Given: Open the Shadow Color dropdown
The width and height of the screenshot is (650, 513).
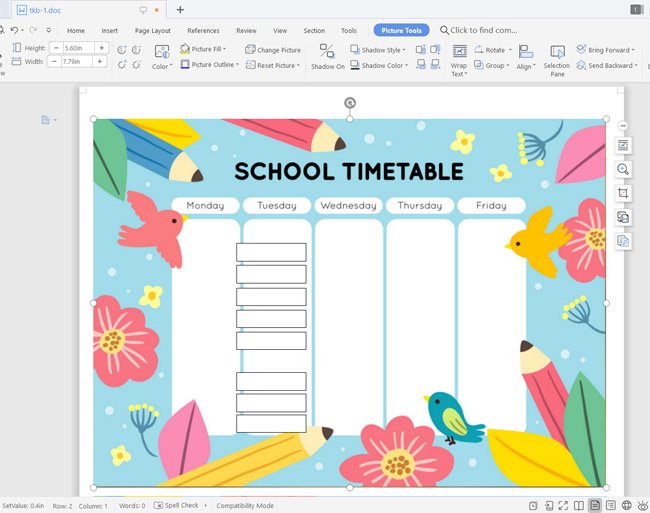Looking at the screenshot, I should point(379,65).
